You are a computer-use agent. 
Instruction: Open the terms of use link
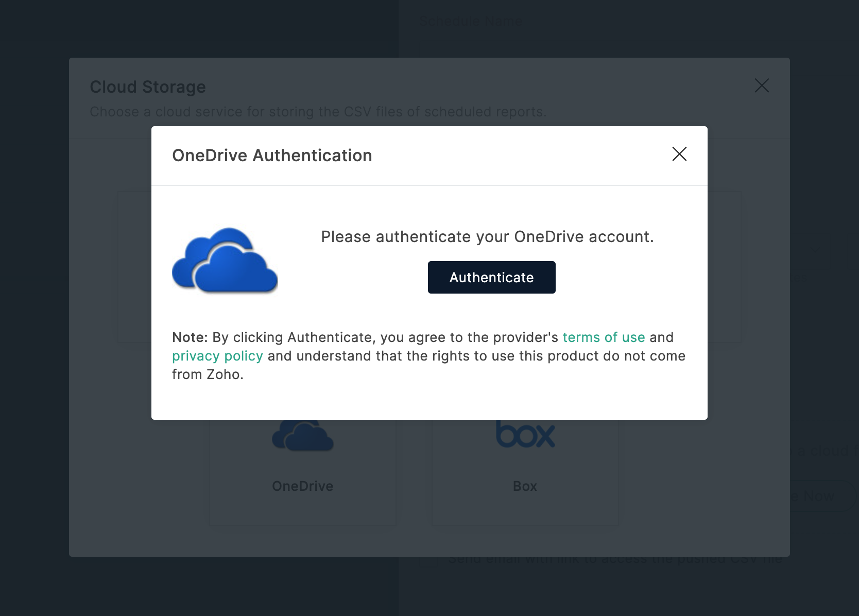(604, 337)
